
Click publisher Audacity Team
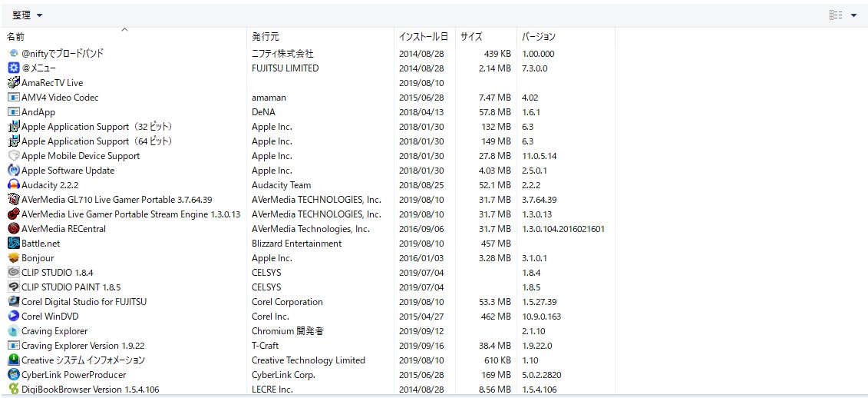(281, 185)
